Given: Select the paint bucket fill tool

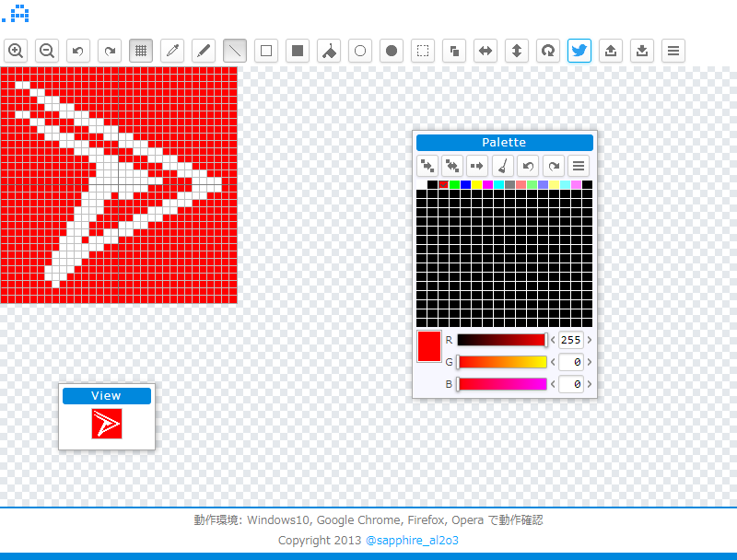Looking at the screenshot, I should coord(329,51).
